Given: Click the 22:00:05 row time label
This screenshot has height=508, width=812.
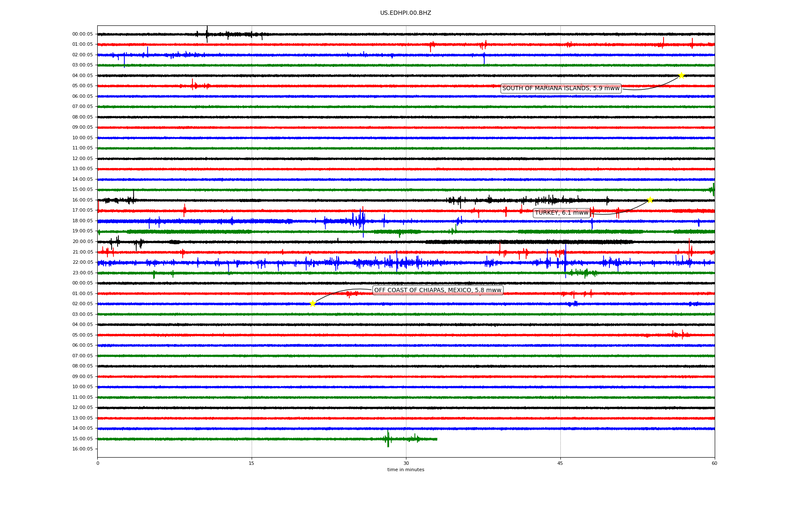Looking at the screenshot, I should [x=82, y=262].
